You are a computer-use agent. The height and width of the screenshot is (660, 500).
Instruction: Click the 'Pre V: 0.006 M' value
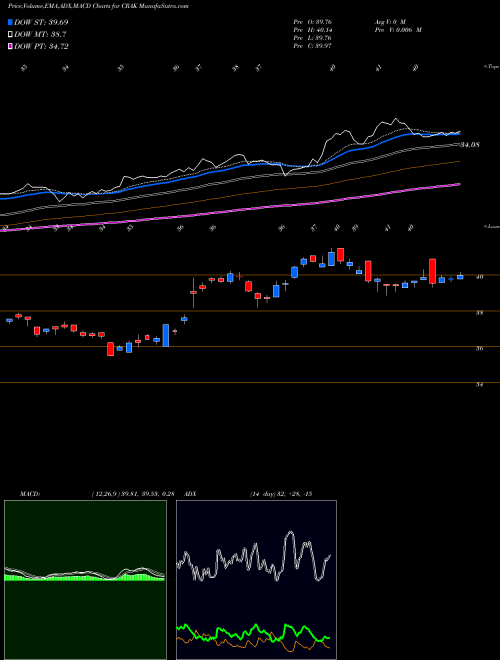pyautogui.click(x=398, y=30)
